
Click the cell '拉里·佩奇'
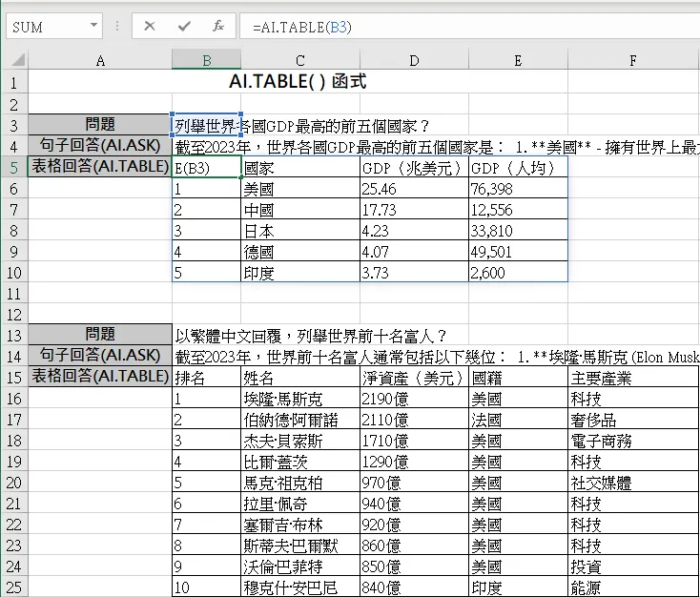[300, 504]
